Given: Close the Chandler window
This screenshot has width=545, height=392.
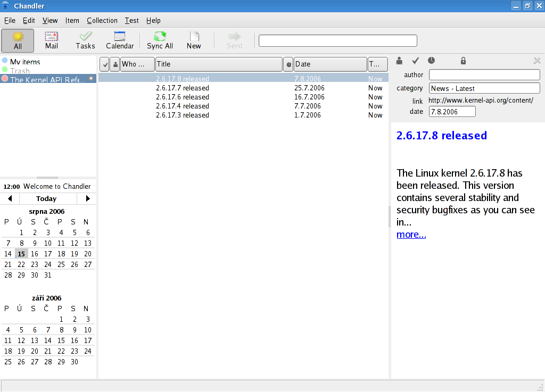Looking at the screenshot, I should (x=539, y=6).
